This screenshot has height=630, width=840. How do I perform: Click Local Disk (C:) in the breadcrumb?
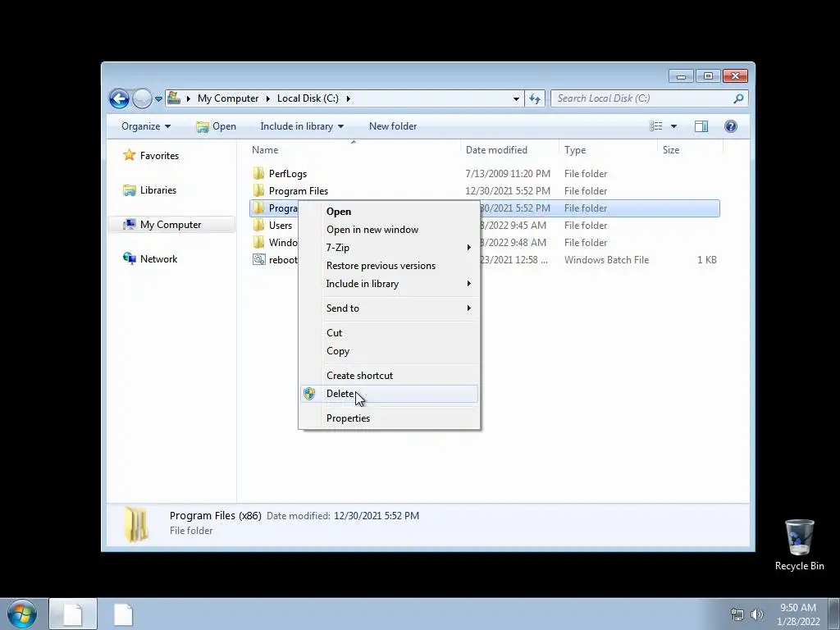click(x=308, y=98)
